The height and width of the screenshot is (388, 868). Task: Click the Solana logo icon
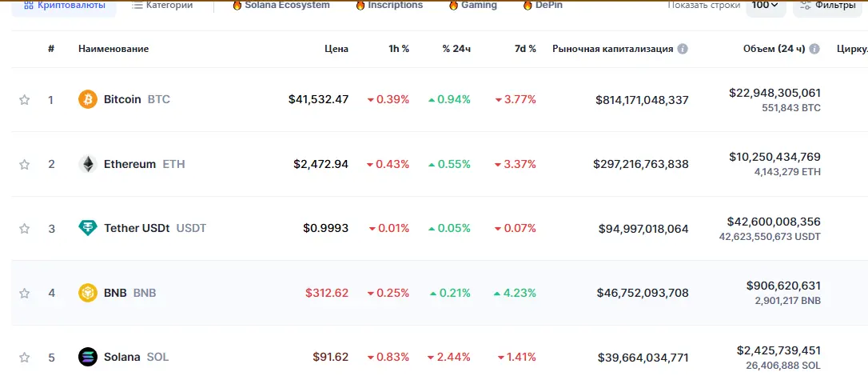(88, 357)
